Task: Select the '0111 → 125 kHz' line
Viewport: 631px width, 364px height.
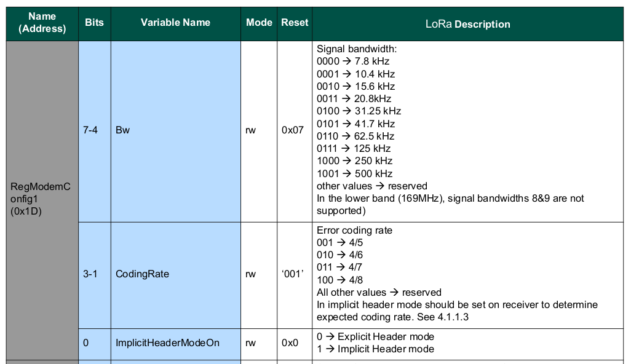Action: (x=354, y=148)
